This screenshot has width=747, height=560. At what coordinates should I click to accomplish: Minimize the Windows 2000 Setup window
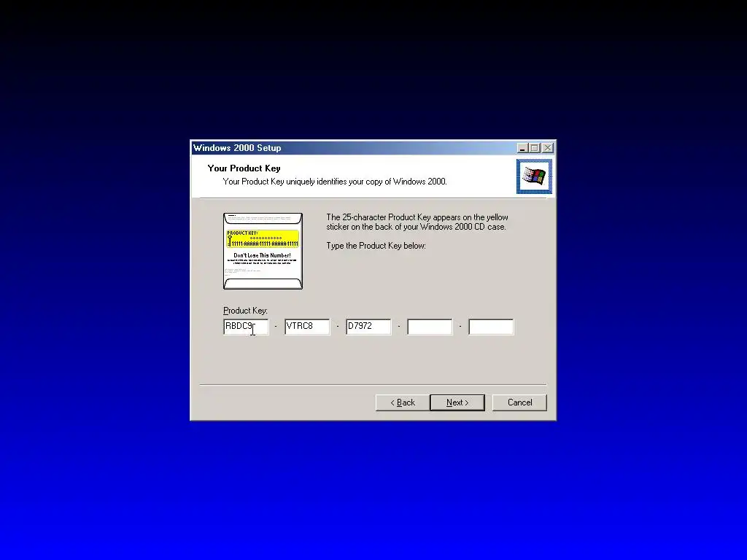click(522, 148)
